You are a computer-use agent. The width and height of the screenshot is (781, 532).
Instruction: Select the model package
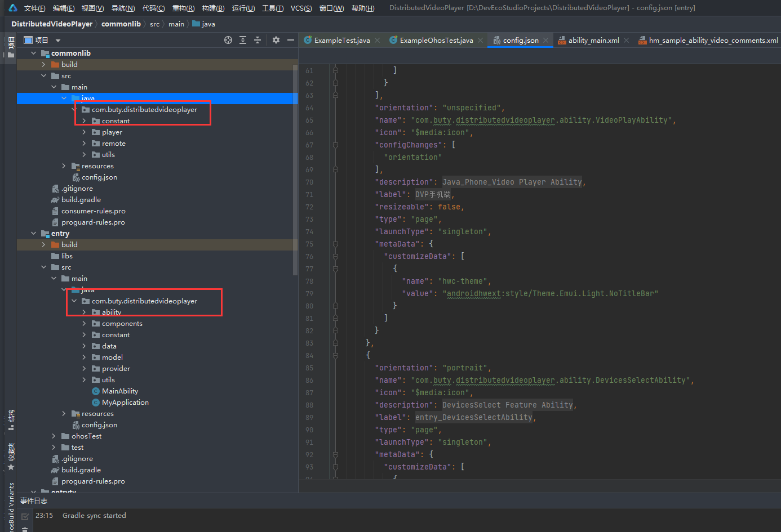112,357
